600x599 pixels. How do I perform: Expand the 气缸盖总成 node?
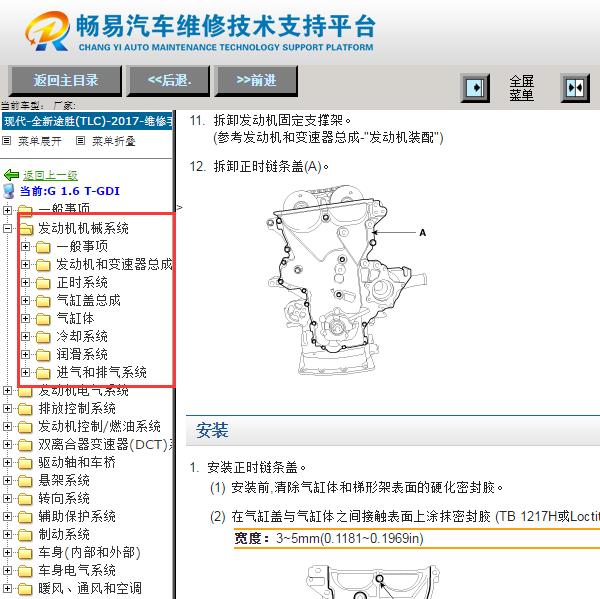click(25, 300)
